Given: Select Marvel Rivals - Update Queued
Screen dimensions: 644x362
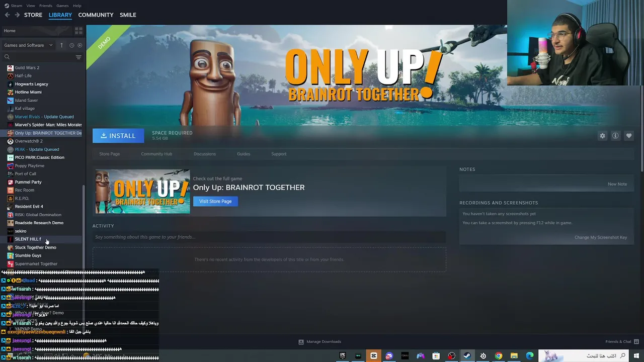Looking at the screenshot, I should [x=44, y=117].
